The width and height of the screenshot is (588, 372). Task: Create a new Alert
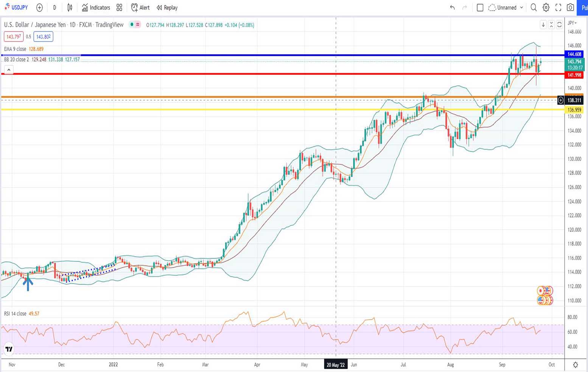tap(140, 8)
